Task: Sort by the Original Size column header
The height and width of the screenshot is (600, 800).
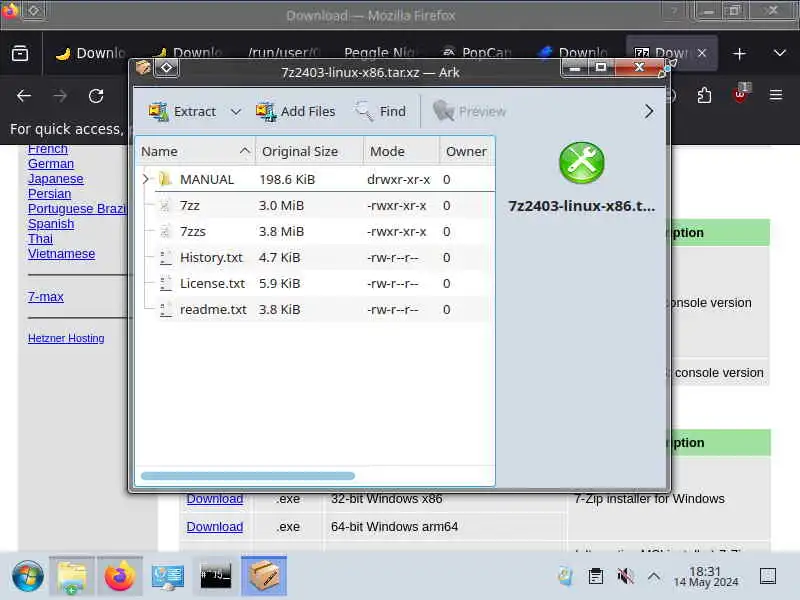Action: (309, 152)
